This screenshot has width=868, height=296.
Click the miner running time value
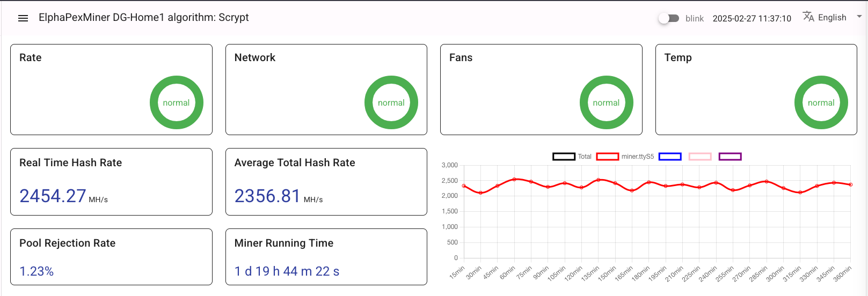point(287,271)
